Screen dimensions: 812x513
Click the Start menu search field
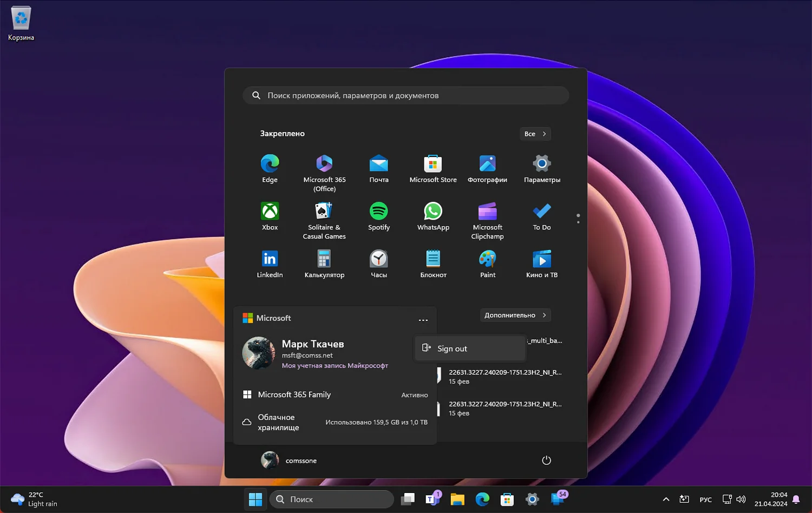click(406, 95)
